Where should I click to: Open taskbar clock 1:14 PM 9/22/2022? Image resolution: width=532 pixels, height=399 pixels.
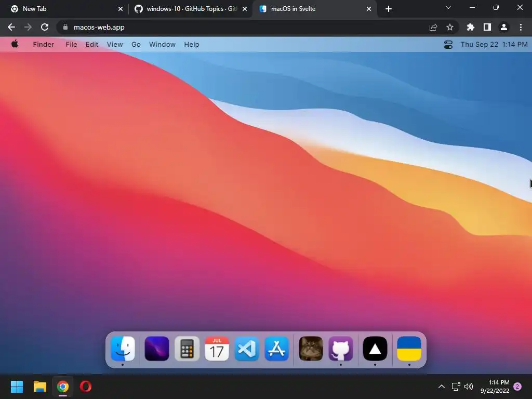click(x=495, y=387)
